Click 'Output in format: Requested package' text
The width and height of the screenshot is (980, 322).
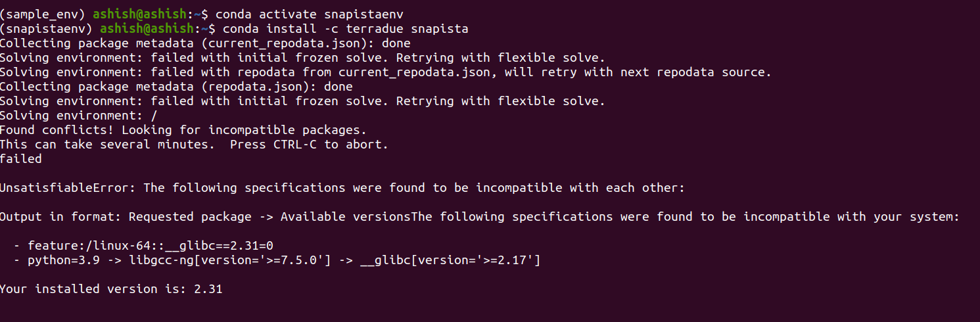point(125,217)
